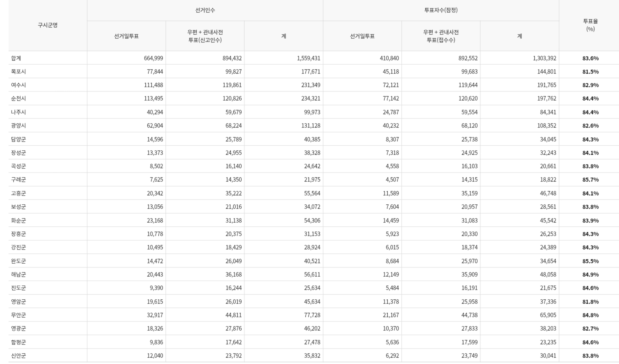Select the 우편 + 관내사전 투표(신고인수) header
The image size is (619, 364).
[x=205, y=36]
